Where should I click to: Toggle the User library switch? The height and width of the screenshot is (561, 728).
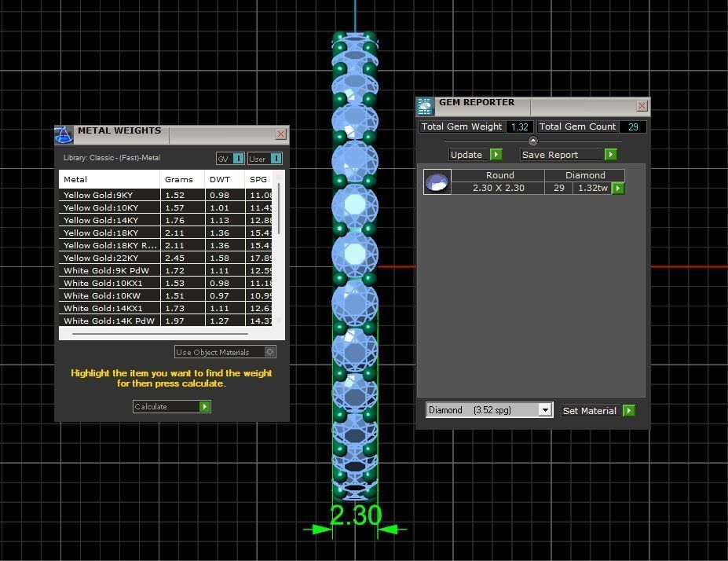(x=265, y=159)
